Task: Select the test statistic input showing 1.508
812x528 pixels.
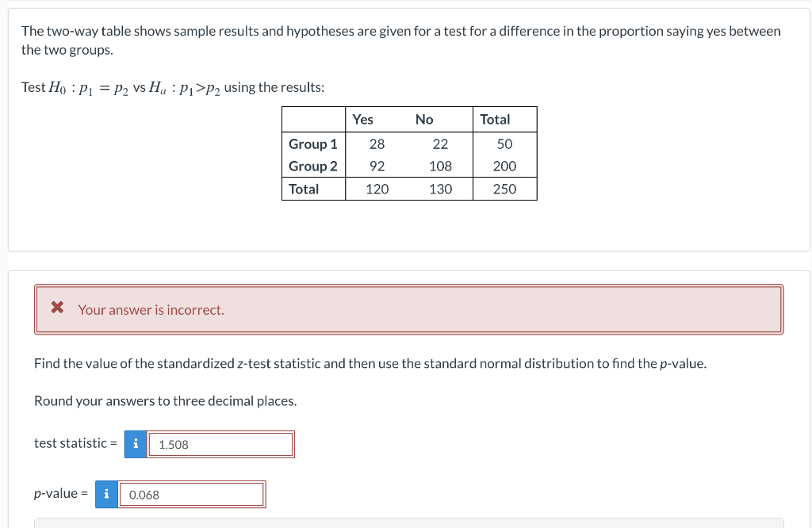Action: 220,444
